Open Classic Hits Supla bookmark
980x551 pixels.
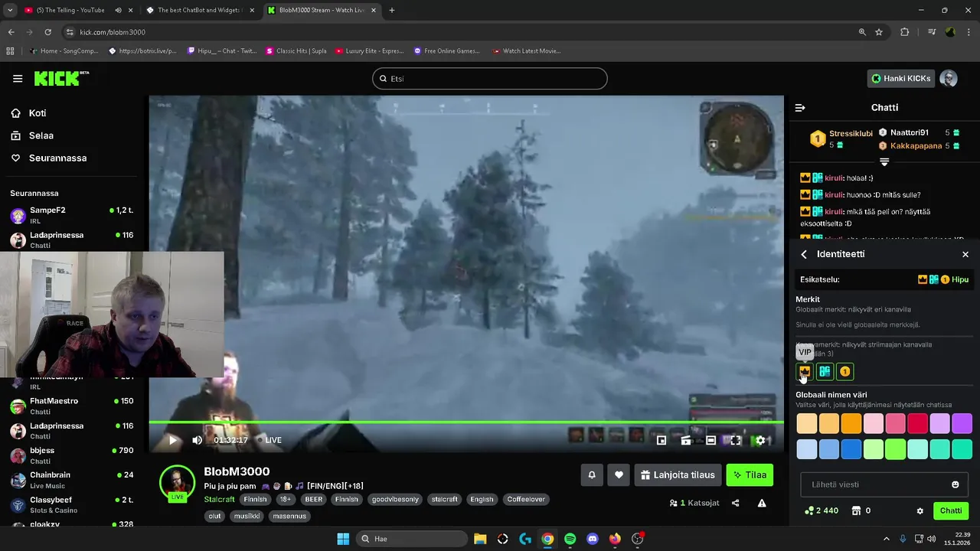[x=296, y=51]
